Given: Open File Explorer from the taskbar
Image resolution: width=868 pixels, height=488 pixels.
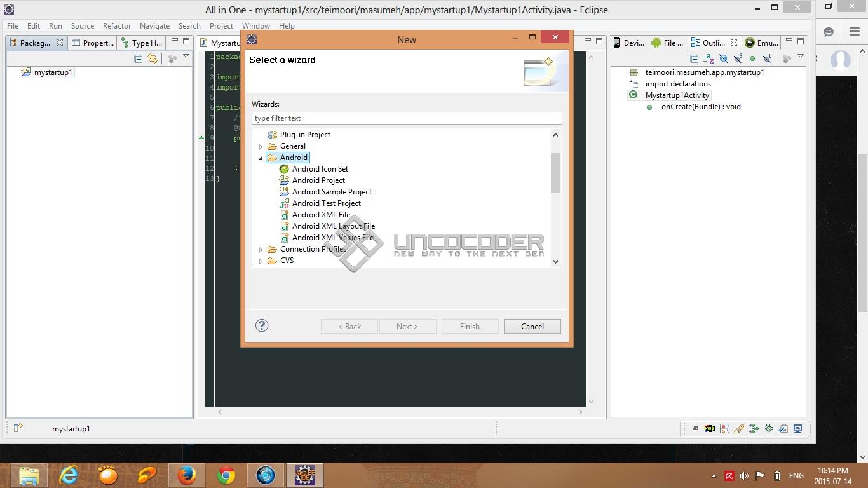Looking at the screenshot, I should pyautogui.click(x=29, y=475).
